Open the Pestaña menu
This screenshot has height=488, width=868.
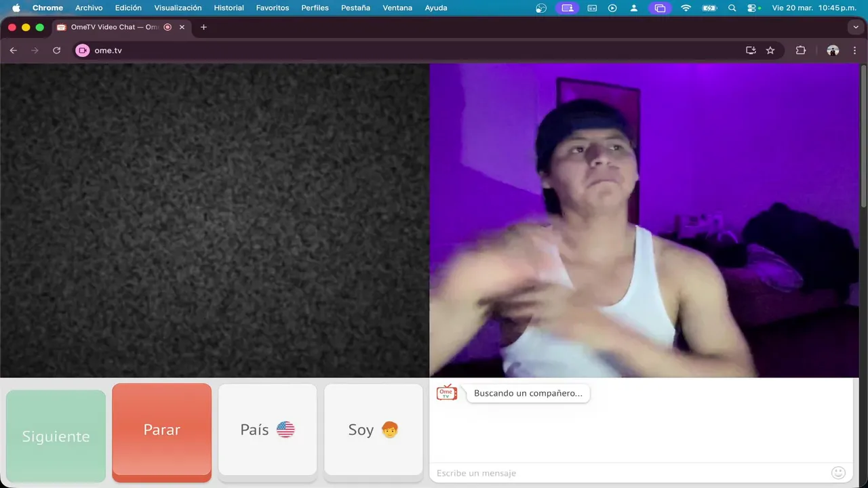coord(355,8)
